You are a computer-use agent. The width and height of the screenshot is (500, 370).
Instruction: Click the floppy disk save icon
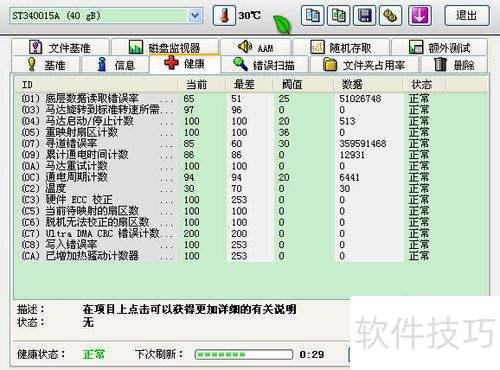pyautogui.click(x=365, y=15)
